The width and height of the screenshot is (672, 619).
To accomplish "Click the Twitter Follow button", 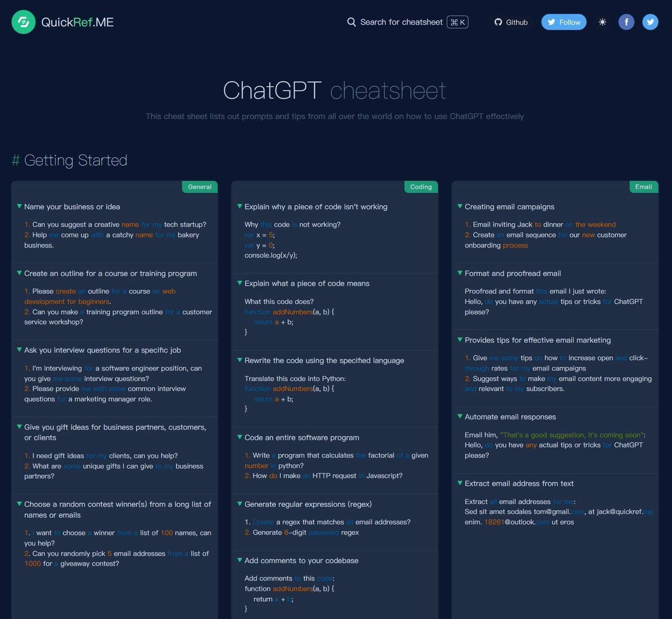I will (x=564, y=22).
